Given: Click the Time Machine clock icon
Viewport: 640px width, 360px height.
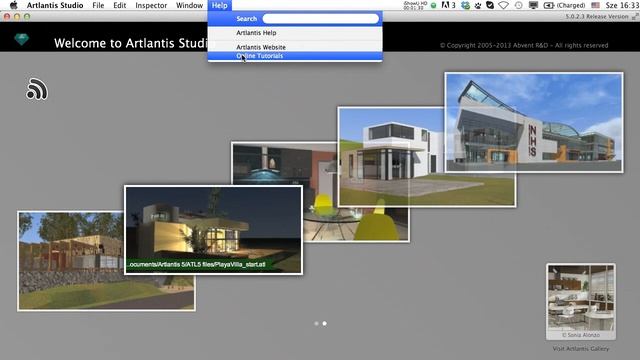Looking at the screenshot, I should pyautogui.click(x=518, y=5).
